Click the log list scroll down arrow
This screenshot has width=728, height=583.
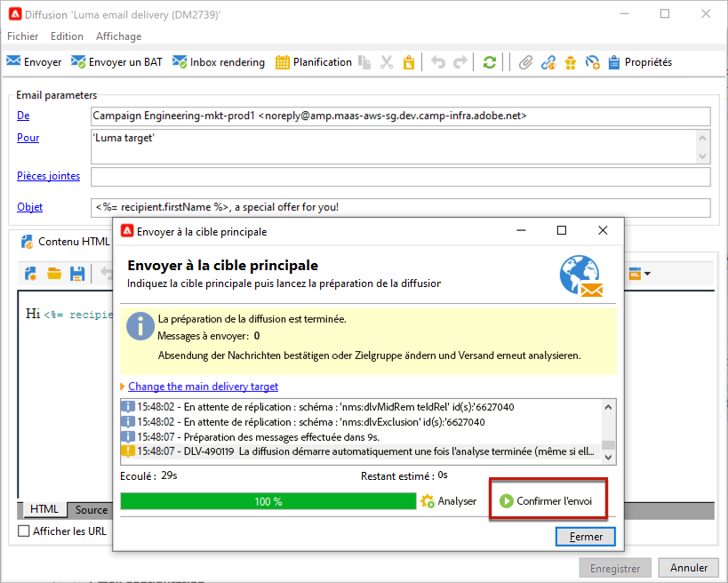(x=608, y=457)
